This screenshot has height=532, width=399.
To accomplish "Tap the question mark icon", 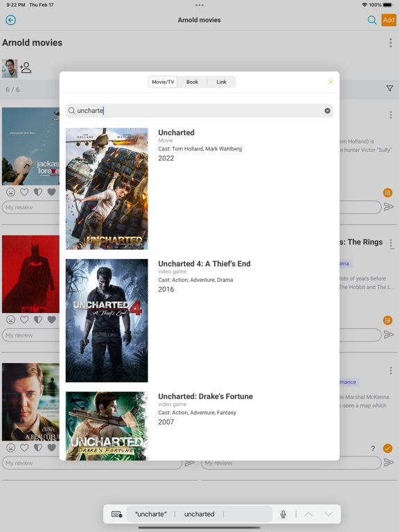I will (373, 448).
